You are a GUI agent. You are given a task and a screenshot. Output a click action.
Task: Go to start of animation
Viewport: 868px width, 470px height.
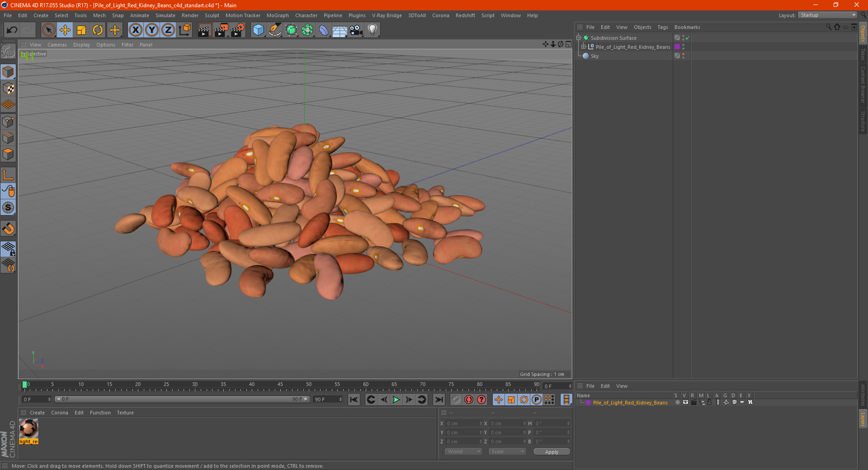(354, 399)
